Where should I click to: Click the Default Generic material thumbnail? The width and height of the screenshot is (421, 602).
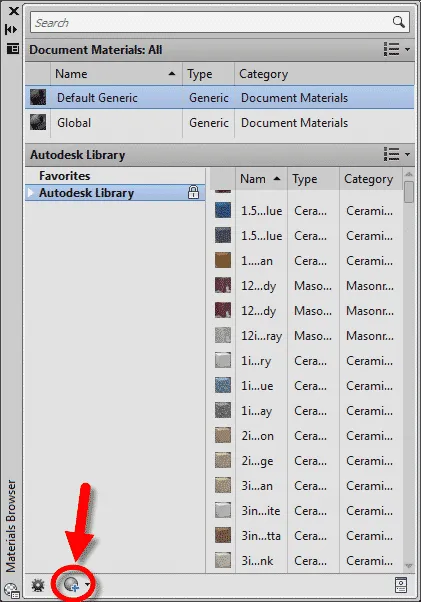(x=38, y=97)
